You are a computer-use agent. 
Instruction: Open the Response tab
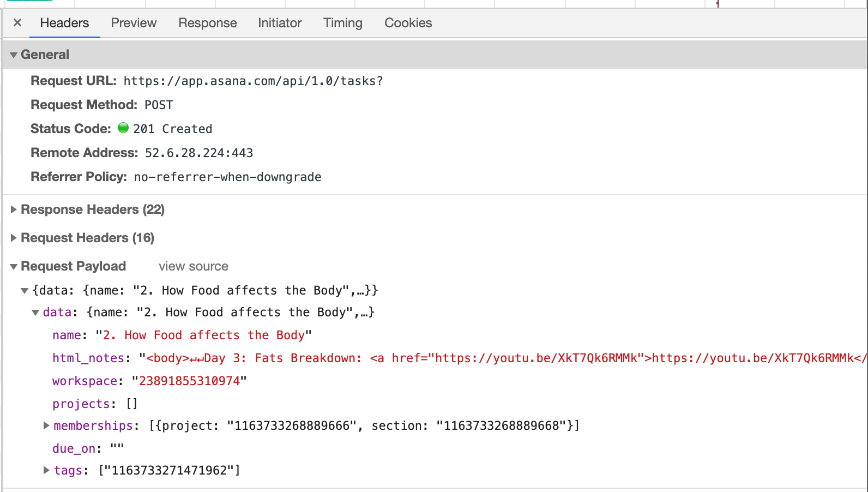pos(207,23)
